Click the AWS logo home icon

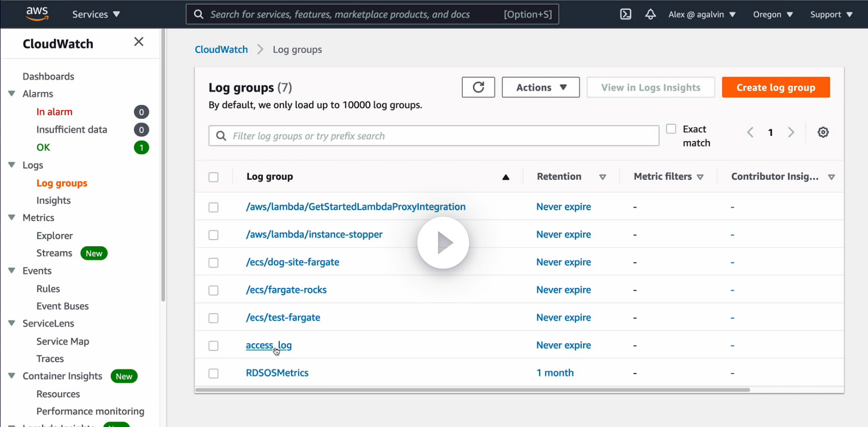[37, 13]
